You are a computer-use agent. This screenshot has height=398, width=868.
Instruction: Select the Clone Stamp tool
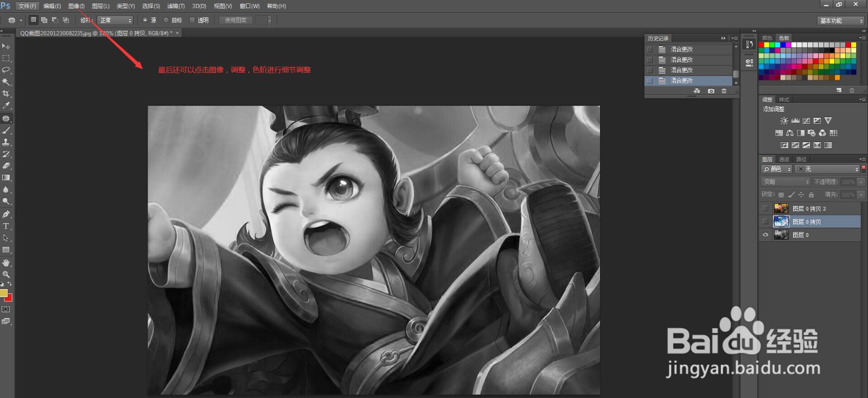[x=6, y=142]
